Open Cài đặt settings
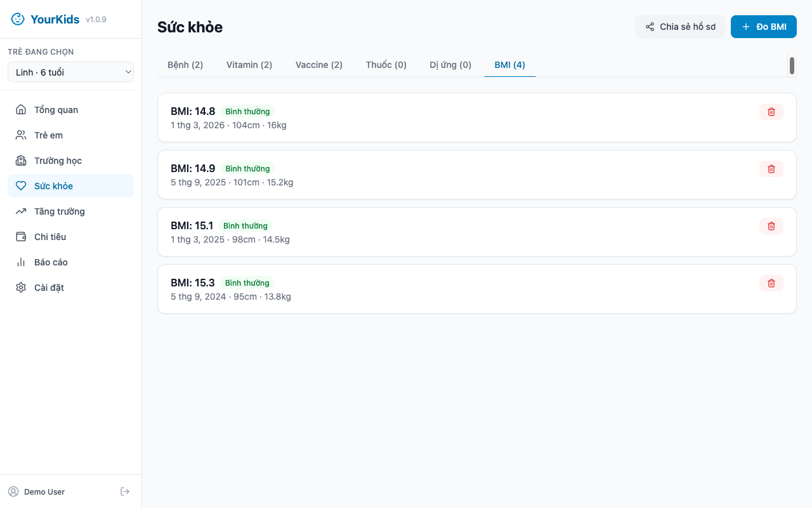 coord(70,288)
